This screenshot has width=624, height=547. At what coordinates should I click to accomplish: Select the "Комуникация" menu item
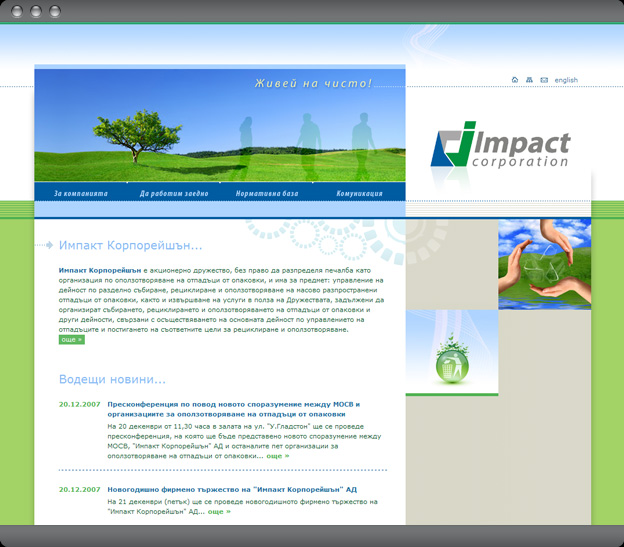click(x=359, y=193)
